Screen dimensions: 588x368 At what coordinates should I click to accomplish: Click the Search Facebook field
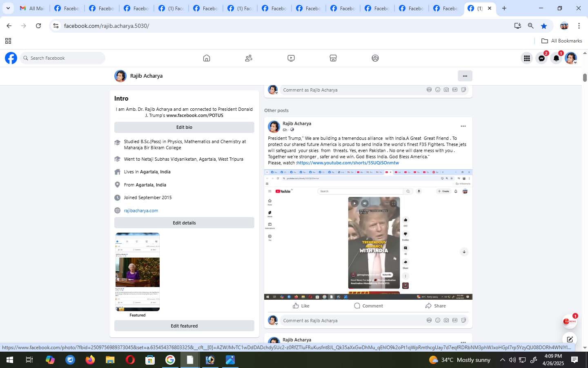(x=62, y=58)
